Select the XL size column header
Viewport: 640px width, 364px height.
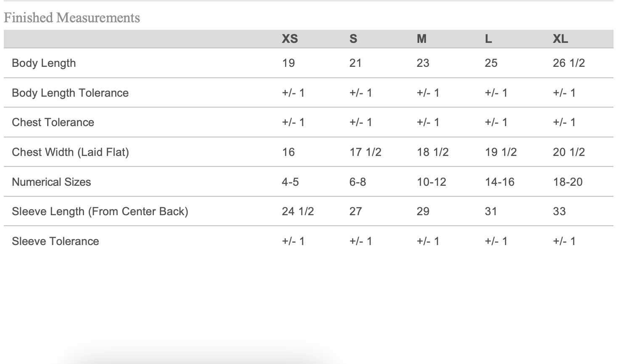[560, 39]
